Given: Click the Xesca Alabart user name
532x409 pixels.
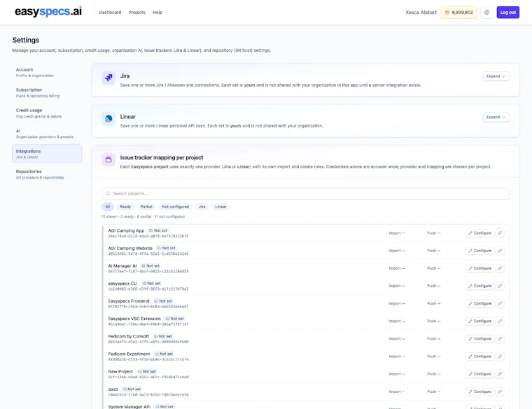Looking at the screenshot, I should point(421,12).
